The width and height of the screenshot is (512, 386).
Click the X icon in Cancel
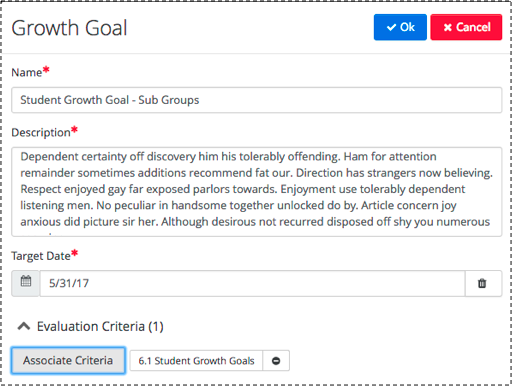pos(448,27)
